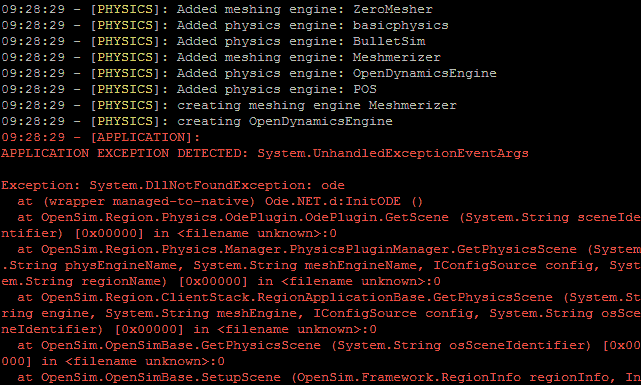Click '(wrapper managed-to-native)' text
Screen dimensions: 641x385
point(149,201)
